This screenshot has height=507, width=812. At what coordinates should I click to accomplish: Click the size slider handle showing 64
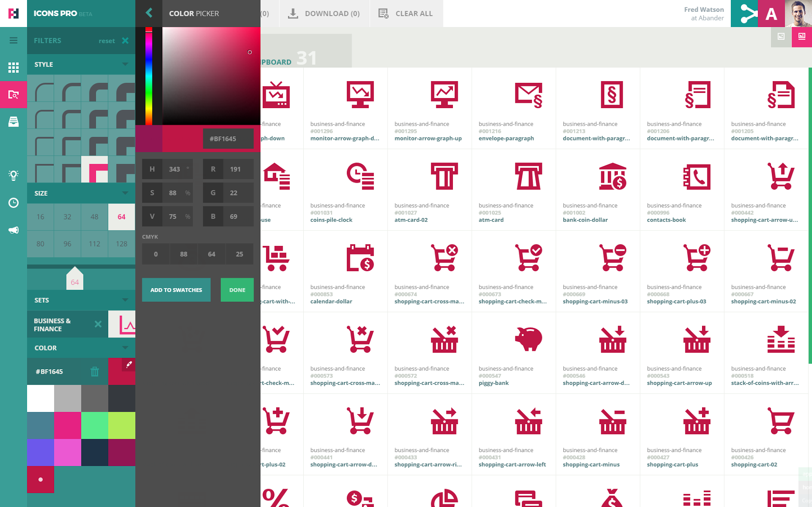pyautogui.click(x=75, y=279)
